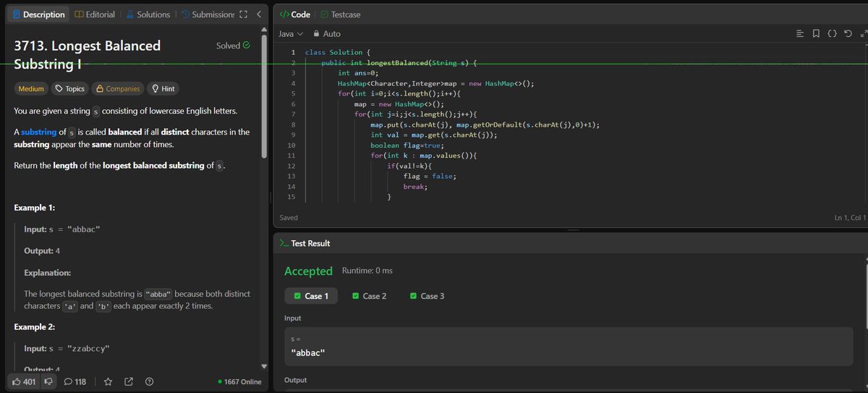
Task: Switch to the Testcase tab
Action: (x=341, y=14)
